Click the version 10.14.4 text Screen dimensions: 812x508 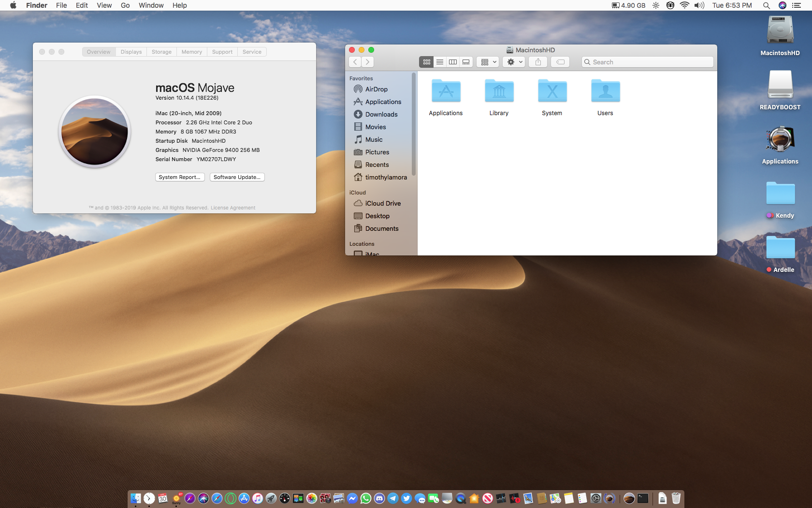point(187,98)
